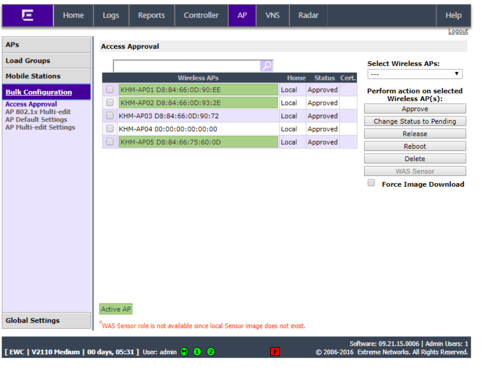Open Global Settings in the sidebar
The width and height of the screenshot is (490, 371).
click(x=46, y=320)
